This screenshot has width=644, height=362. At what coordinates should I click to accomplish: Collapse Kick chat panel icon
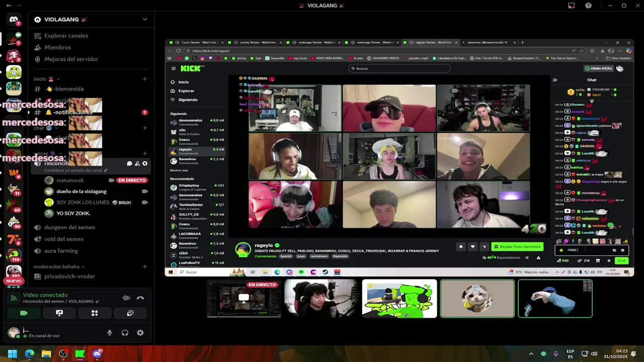click(555, 80)
